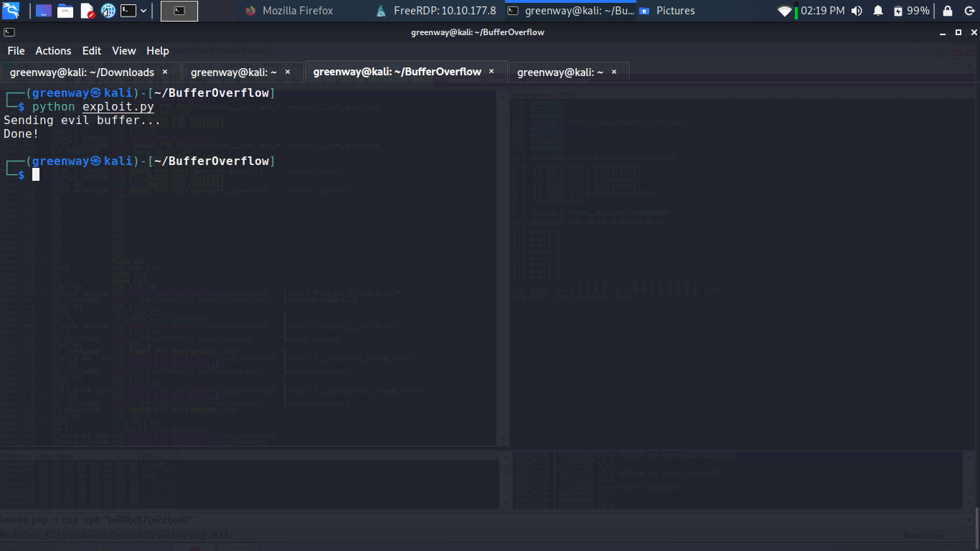
Task: Open the Actions menu
Action: pos(53,51)
